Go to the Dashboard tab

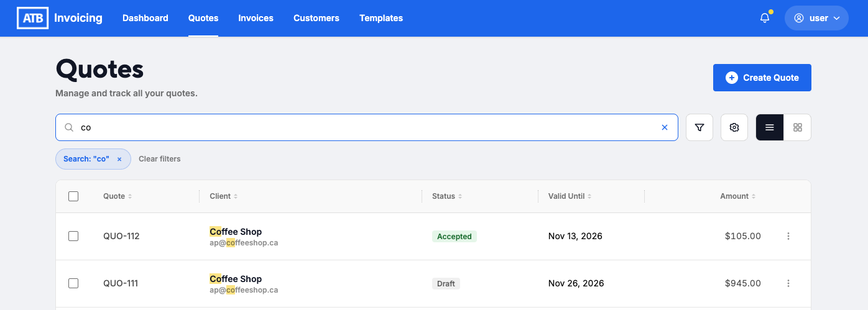pyautogui.click(x=145, y=18)
